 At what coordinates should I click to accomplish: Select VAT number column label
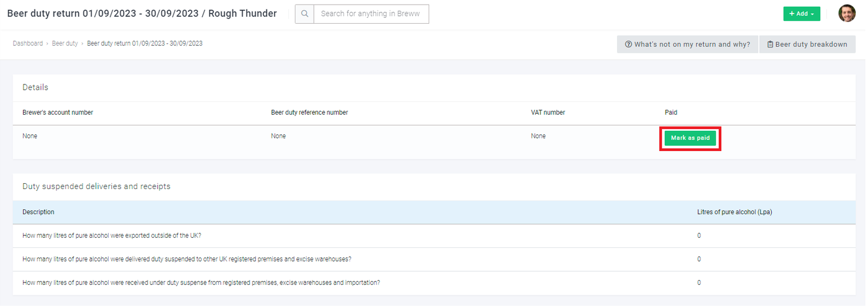548,112
